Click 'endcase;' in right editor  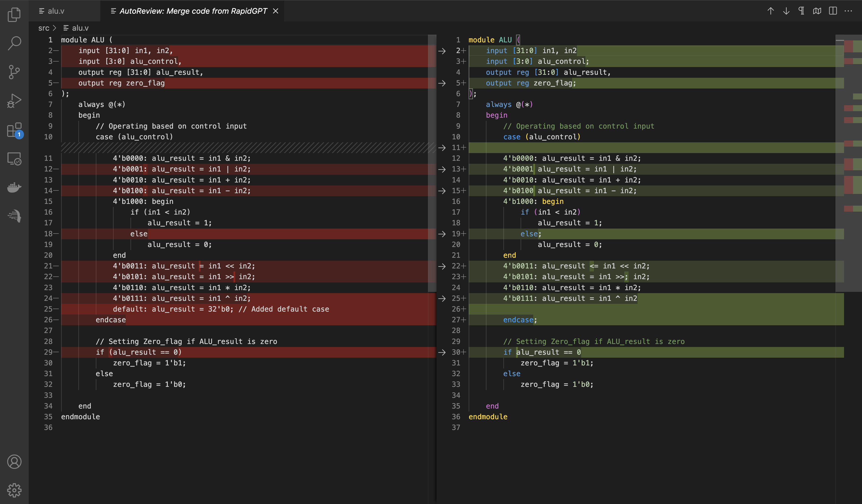(x=520, y=320)
